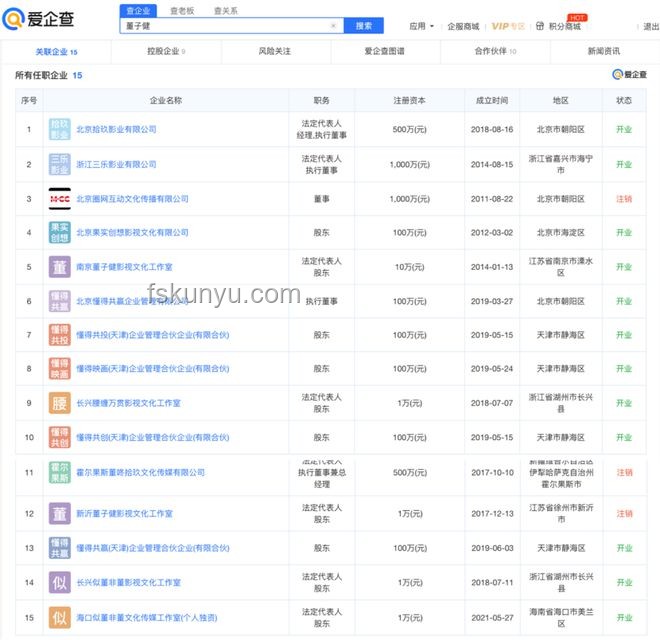This screenshot has height=640, width=660.
Task: Switch to 合作伙伴 tab
Action: coord(495,51)
